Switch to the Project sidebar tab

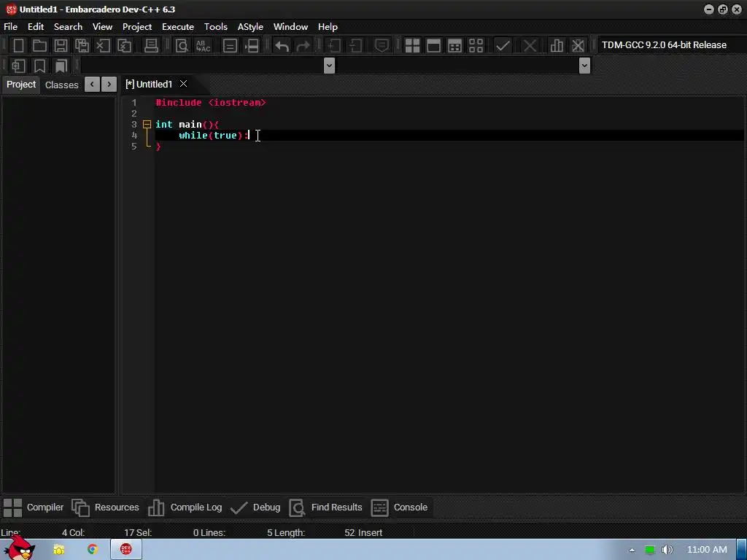click(x=21, y=85)
